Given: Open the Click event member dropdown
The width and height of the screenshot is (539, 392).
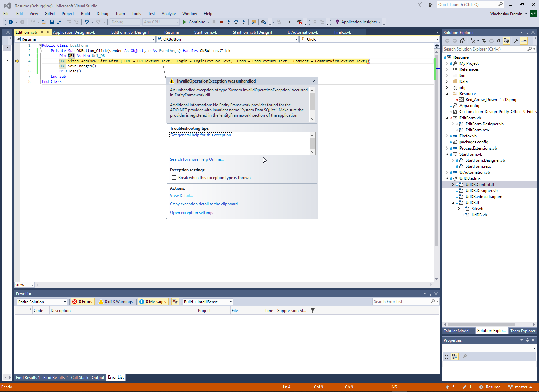Looking at the screenshot, I should [x=370, y=39].
